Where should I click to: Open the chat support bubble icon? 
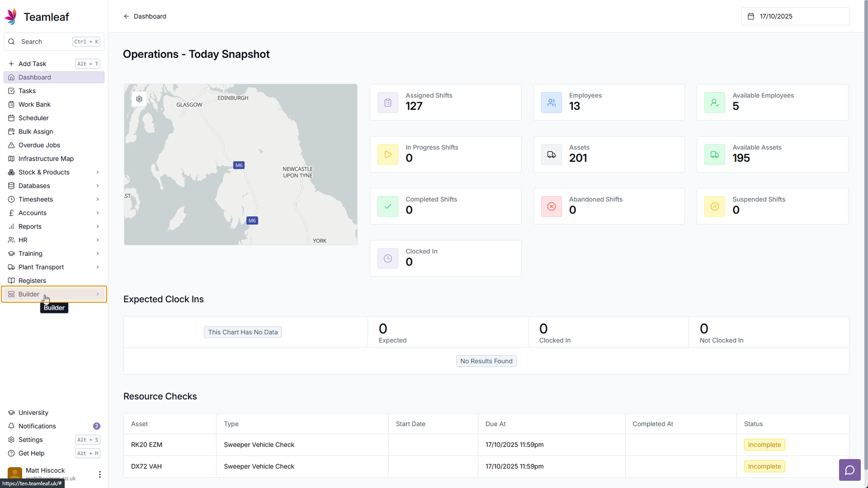point(850,470)
